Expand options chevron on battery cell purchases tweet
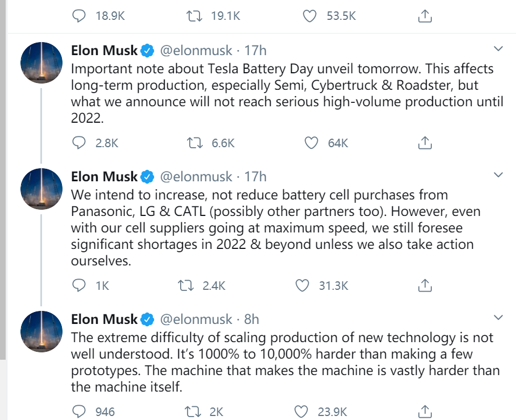 point(498,174)
